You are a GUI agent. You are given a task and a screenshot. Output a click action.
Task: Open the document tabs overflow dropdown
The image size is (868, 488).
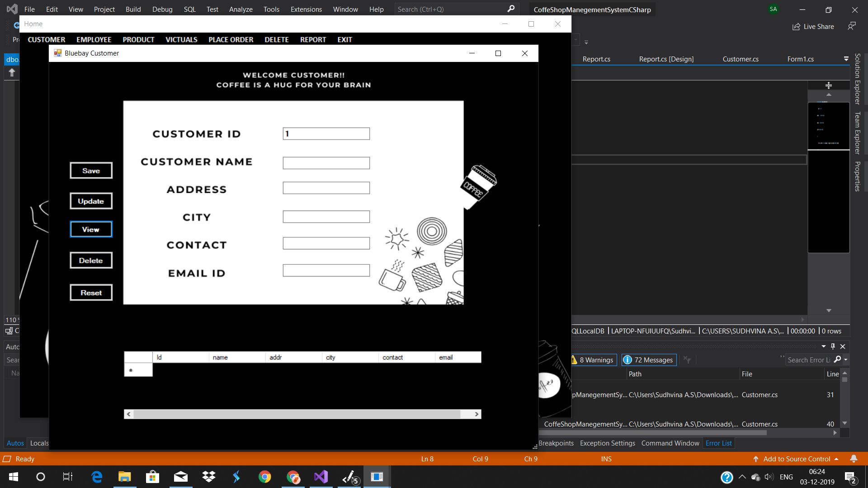click(846, 59)
